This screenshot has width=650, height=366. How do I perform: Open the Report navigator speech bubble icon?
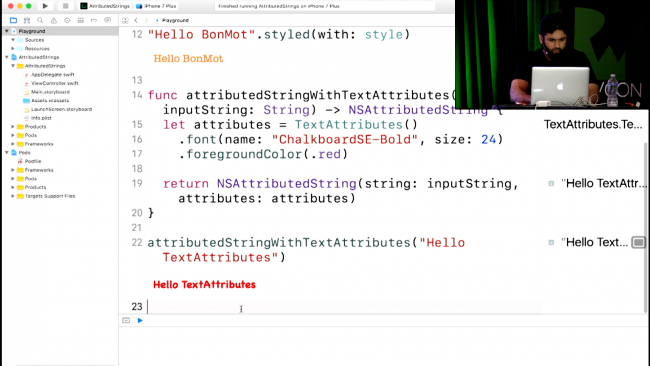coord(108,20)
